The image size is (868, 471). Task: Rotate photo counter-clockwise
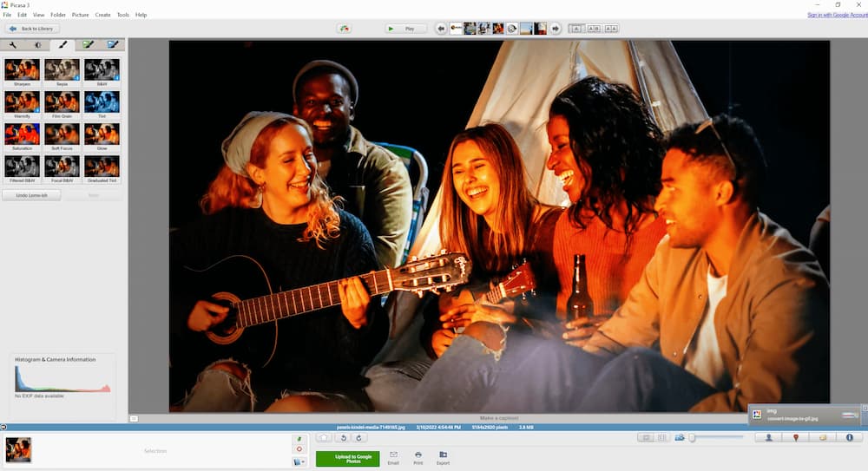click(x=343, y=438)
